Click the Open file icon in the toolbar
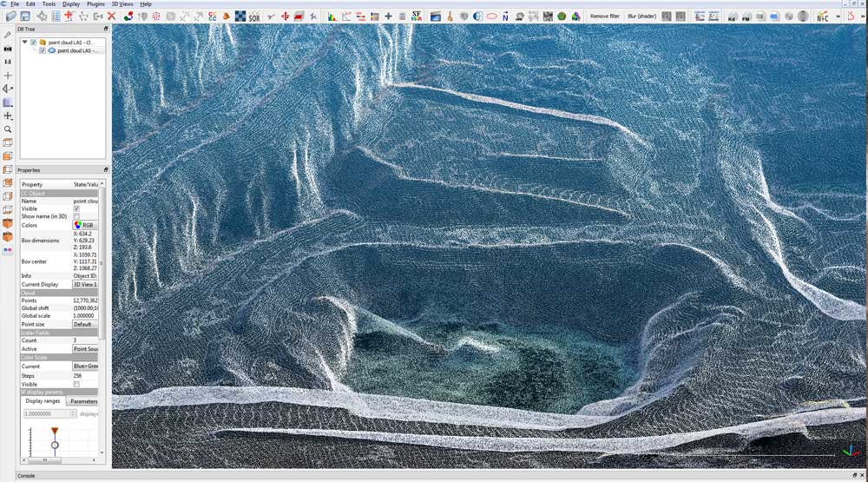Image resolution: width=868 pixels, height=482 pixels. [x=10, y=16]
